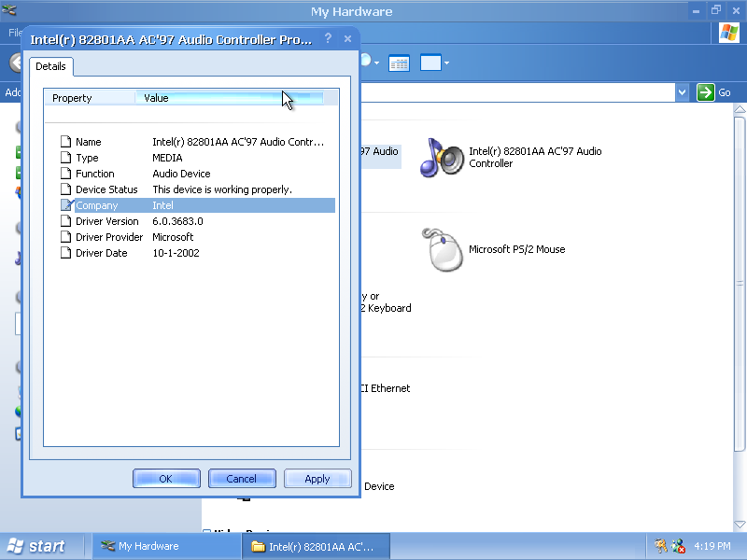The width and height of the screenshot is (747, 560).
Task: Click the green Go arrow button
Action: pos(706,92)
